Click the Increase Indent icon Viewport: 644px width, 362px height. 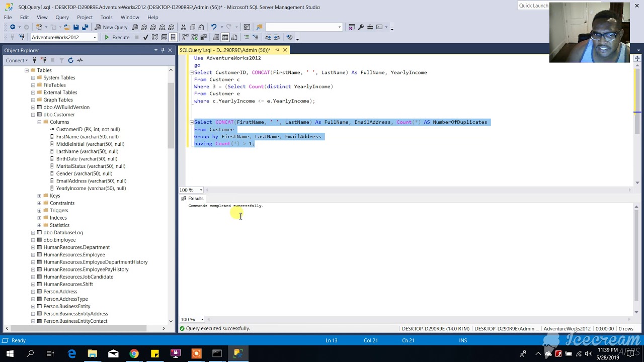click(277, 37)
